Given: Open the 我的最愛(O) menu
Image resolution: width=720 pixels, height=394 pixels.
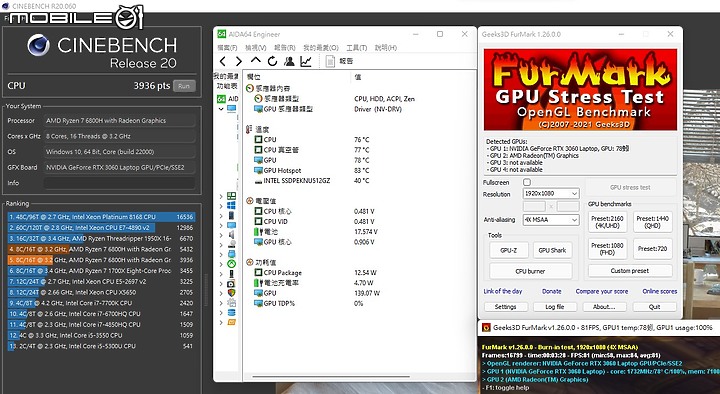Looking at the screenshot, I should 321,47.
